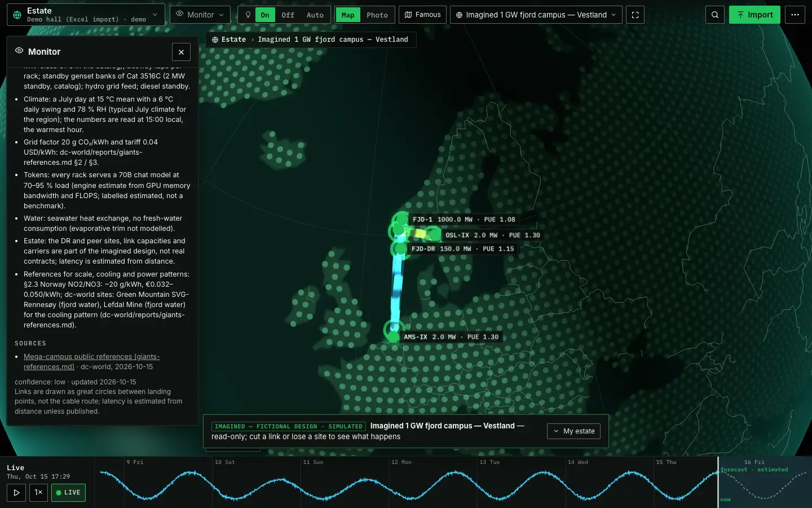This screenshot has height=508, width=812.
Task: Turn lights On
Action: [x=265, y=15]
